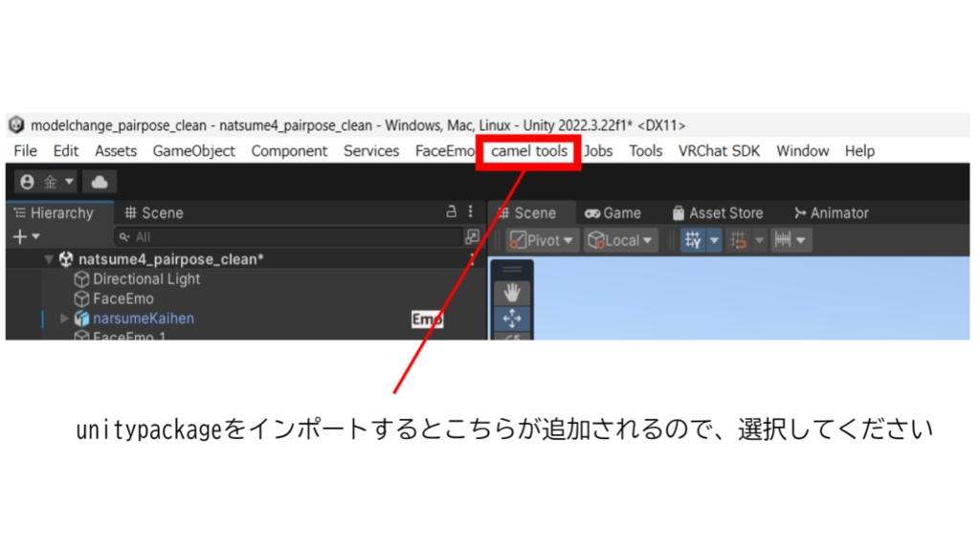Select the Hand view tool
Viewport: 980px width, 551px height.
click(512, 293)
